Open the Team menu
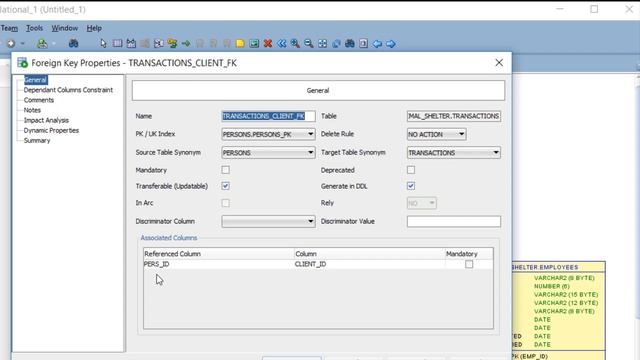The width and height of the screenshot is (640, 360). 9,28
